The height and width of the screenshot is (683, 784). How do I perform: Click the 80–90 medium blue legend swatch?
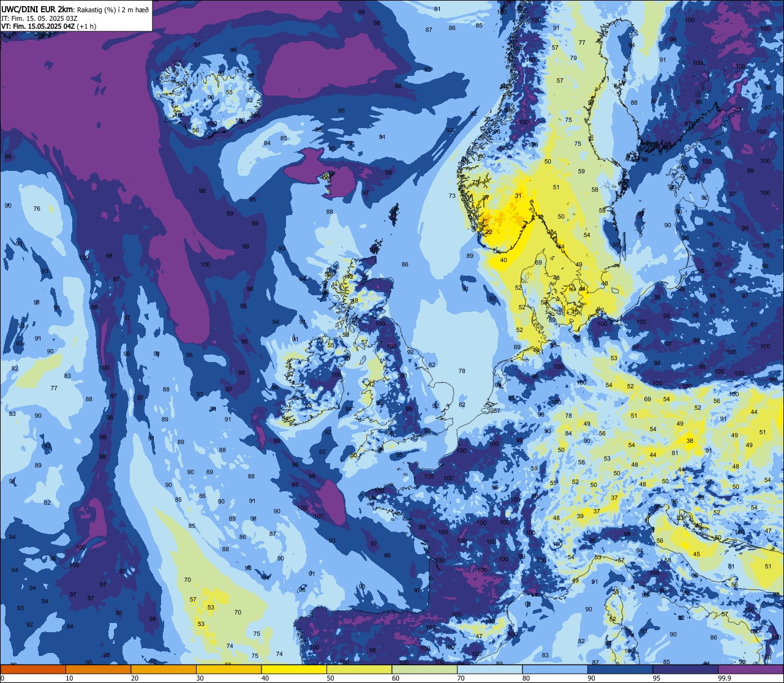point(555,670)
